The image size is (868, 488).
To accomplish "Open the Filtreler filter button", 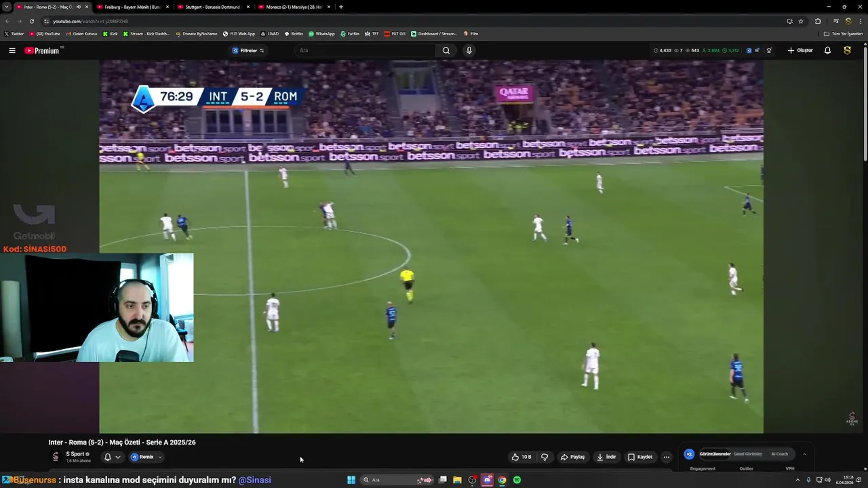I will pyautogui.click(x=248, y=50).
